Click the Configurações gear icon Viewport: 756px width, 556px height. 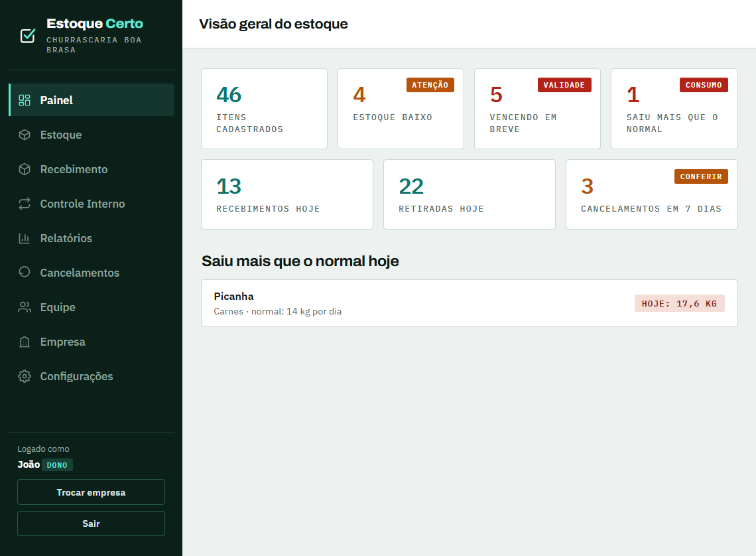click(x=25, y=376)
